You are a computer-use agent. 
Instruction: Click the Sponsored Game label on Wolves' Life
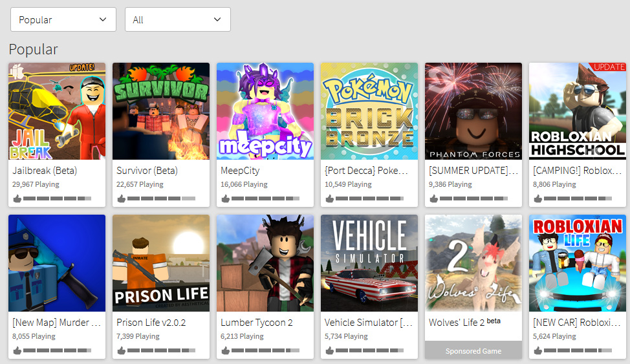[473, 351]
